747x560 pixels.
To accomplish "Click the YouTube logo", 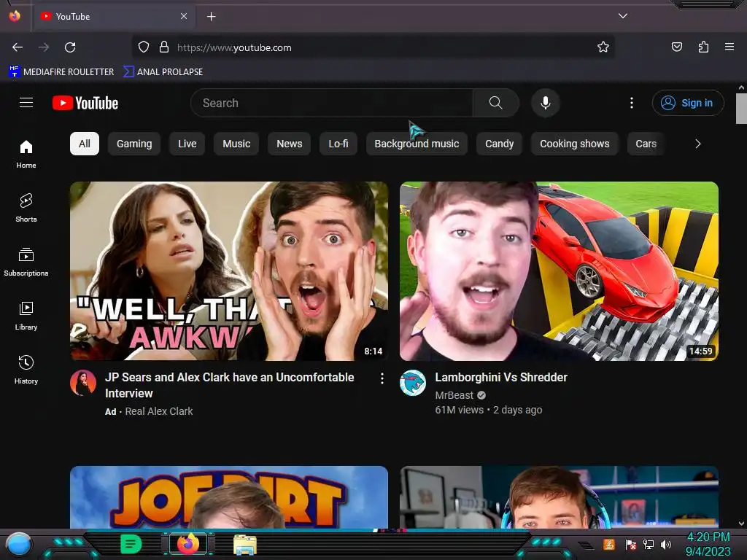I will tap(85, 103).
